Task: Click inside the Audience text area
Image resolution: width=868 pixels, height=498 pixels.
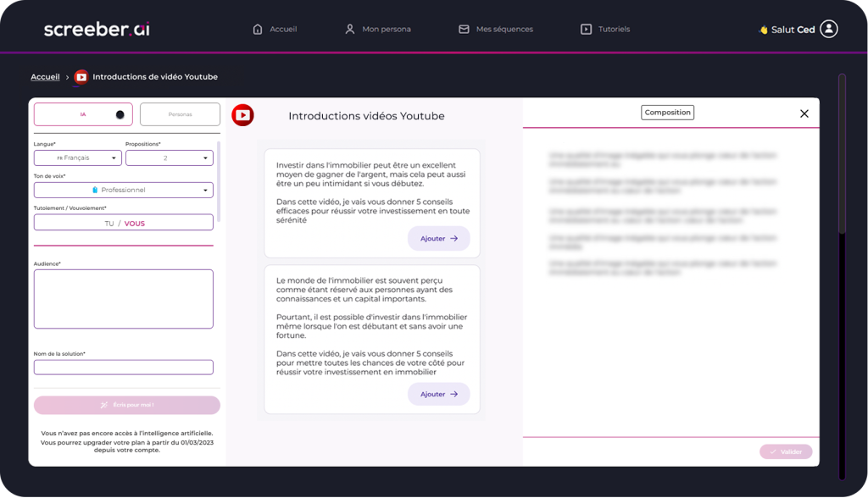Action: click(x=123, y=298)
